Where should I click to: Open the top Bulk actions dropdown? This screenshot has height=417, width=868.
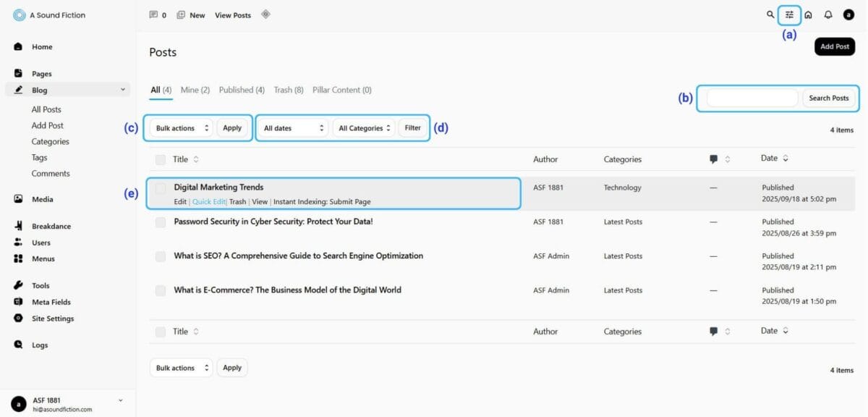click(182, 128)
